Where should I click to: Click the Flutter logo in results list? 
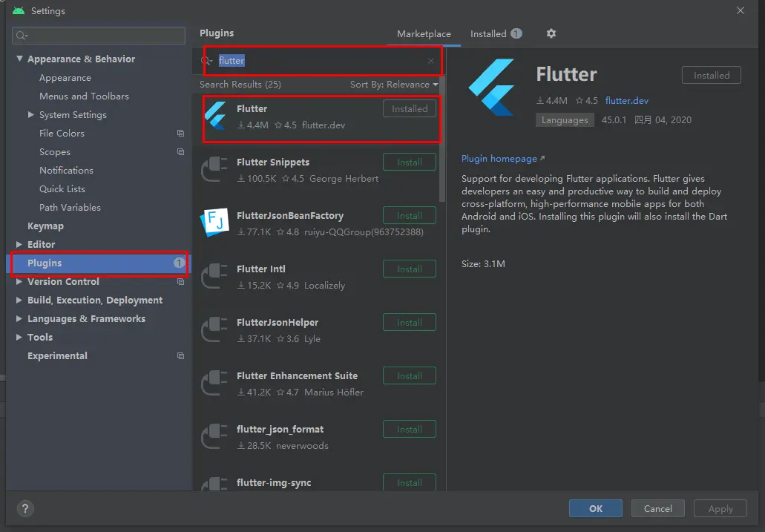[x=215, y=116]
